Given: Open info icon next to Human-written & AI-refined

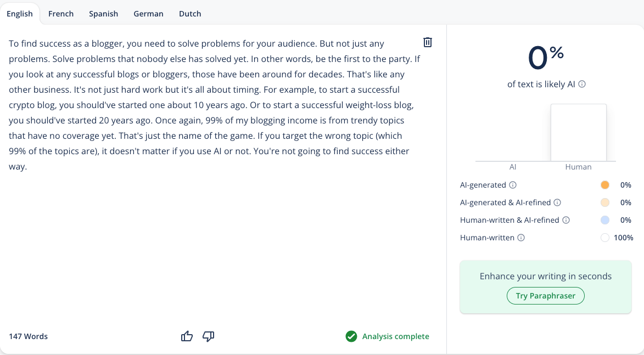Looking at the screenshot, I should click(566, 220).
